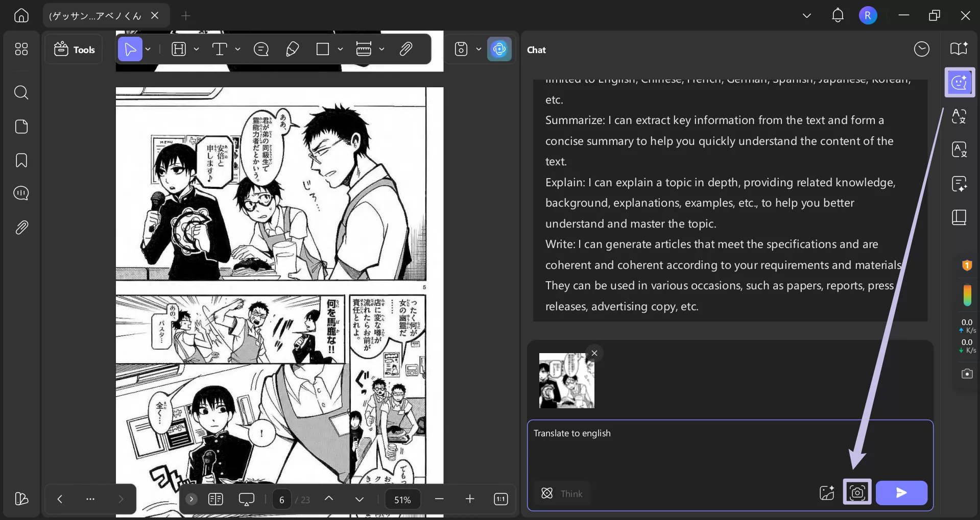Open search in the left sidebar
This screenshot has width=980, height=520.
click(21, 92)
